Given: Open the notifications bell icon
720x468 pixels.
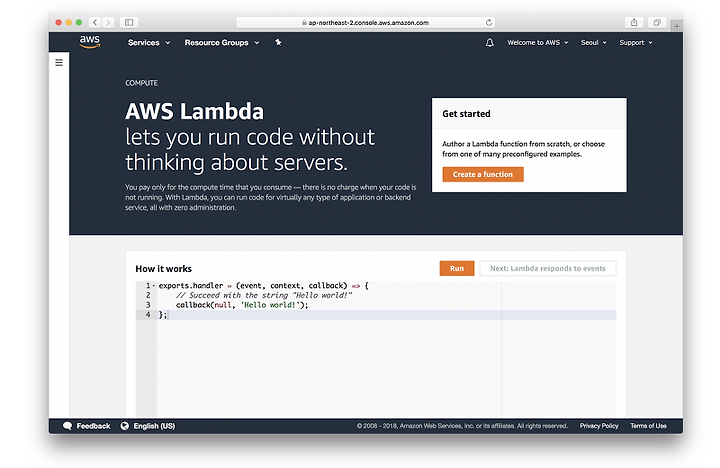Looking at the screenshot, I should pos(489,43).
